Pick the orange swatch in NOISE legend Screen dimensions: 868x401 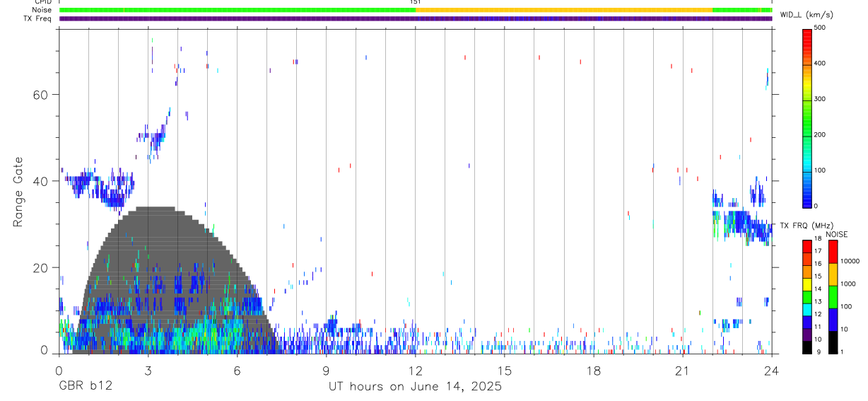point(833,274)
